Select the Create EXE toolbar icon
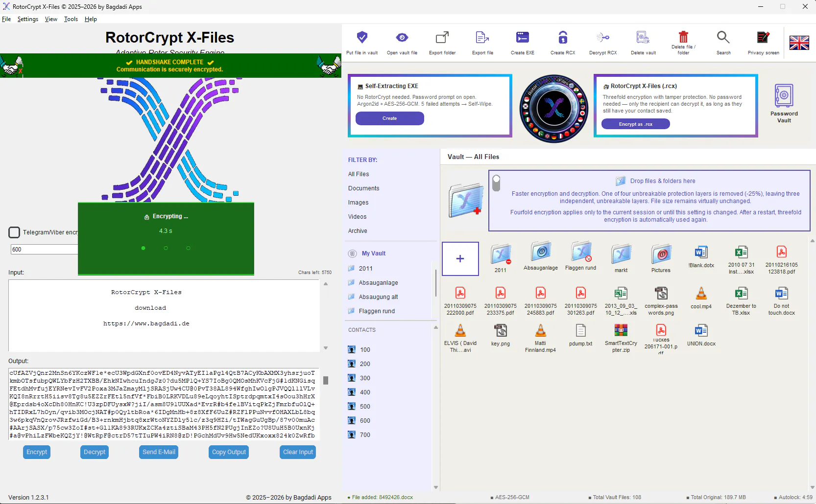 pyautogui.click(x=523, y=37)
